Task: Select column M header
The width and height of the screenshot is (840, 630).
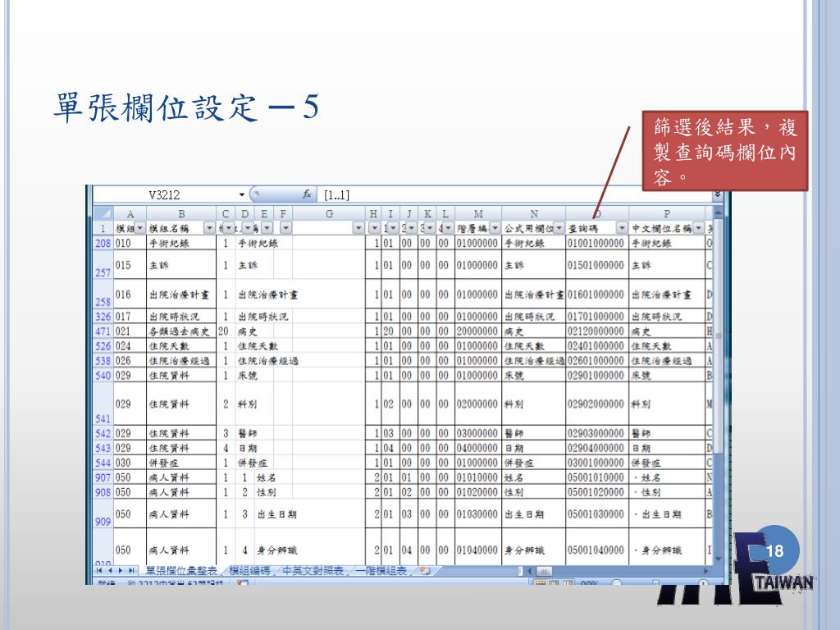Action: [478, 214]
